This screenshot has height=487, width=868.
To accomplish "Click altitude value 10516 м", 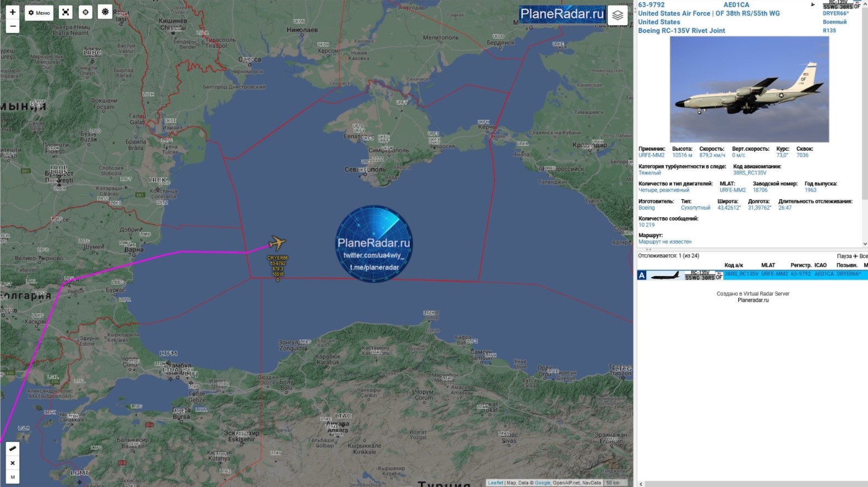I will pyautogui.click(x=682, y=155).
